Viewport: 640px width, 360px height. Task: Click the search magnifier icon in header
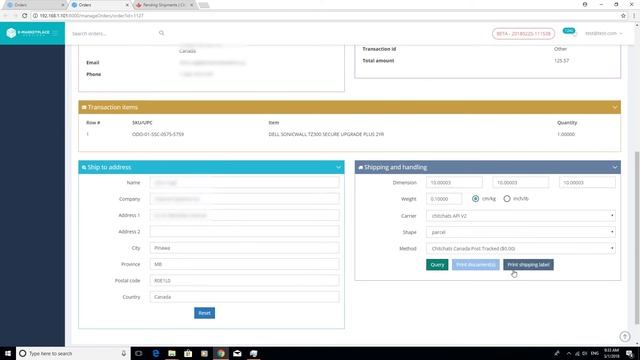[x=162, y=33]
